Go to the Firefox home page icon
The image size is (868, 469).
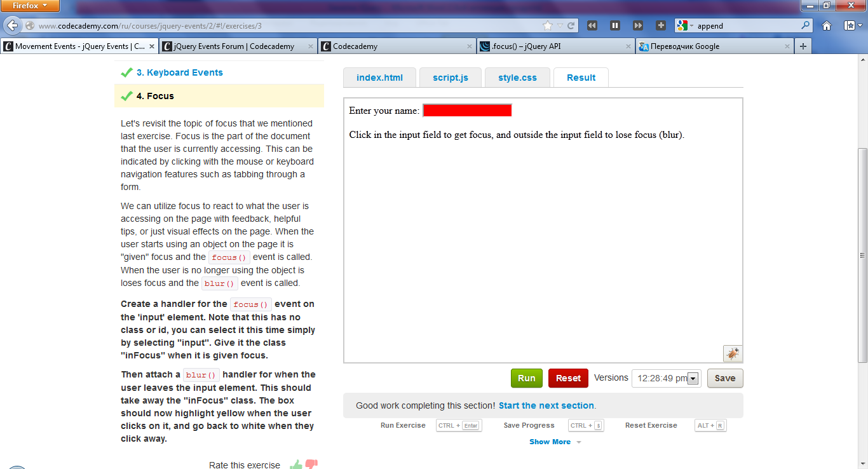(827, 25)
